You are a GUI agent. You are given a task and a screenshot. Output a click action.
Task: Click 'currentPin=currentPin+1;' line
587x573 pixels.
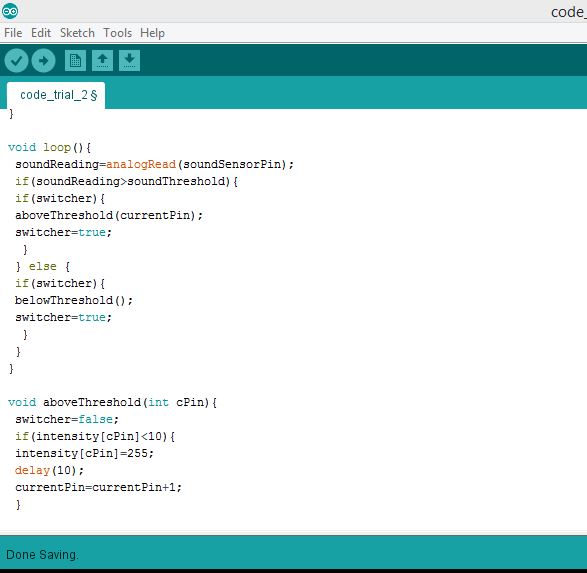[98, 487]
